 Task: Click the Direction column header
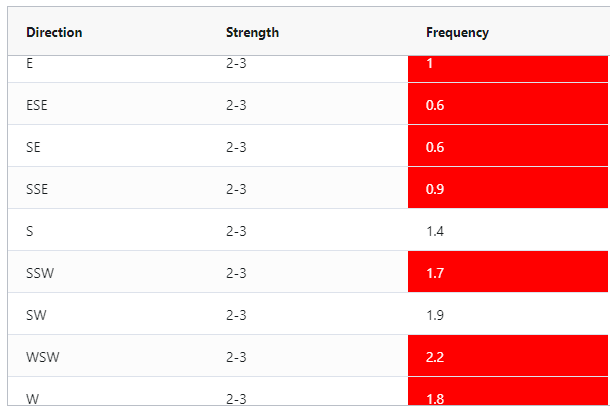54,32
